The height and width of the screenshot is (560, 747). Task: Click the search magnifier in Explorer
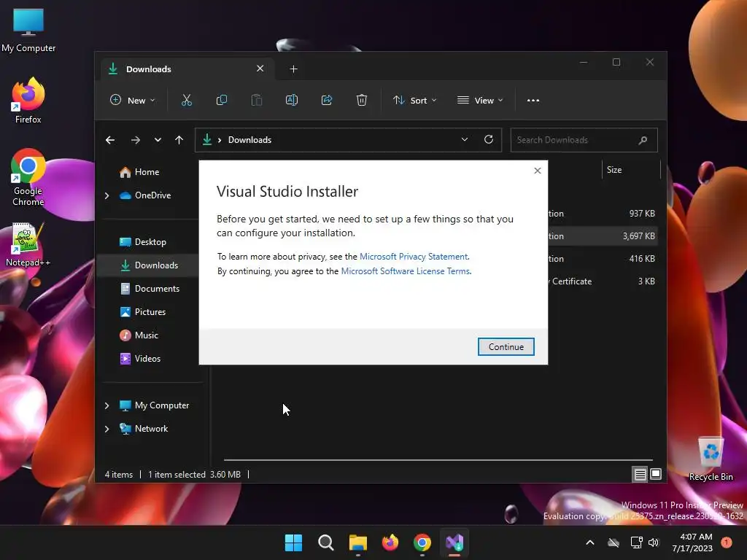click(x=643, y=140)
